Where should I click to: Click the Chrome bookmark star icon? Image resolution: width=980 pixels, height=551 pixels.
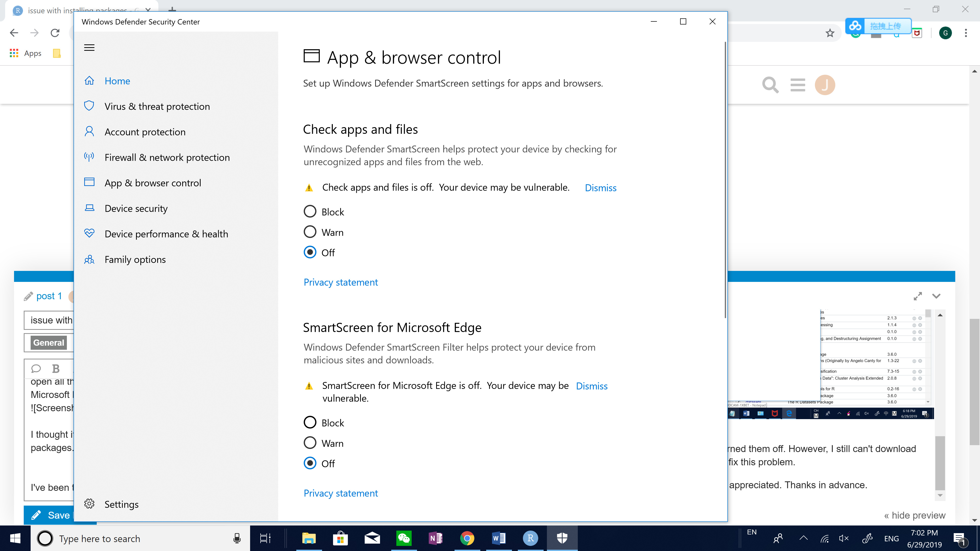(830, 33)
